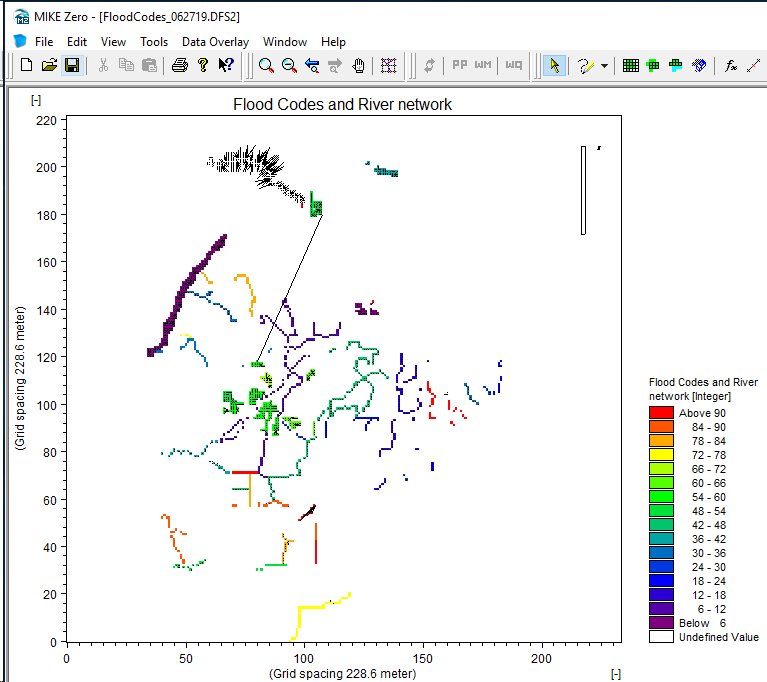Open the Edit menu
Viewport: 767px width, 682px height.
click(x=77, y=42)
